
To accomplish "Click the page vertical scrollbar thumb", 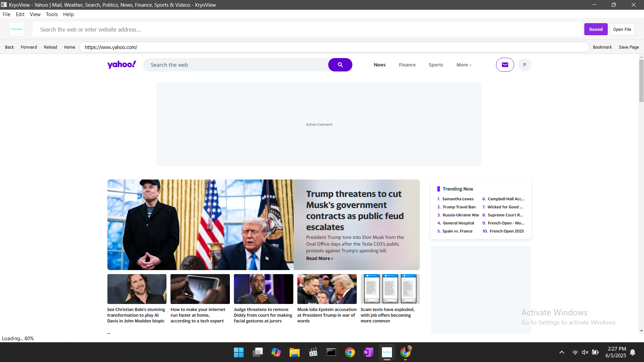I will [641, 81].
